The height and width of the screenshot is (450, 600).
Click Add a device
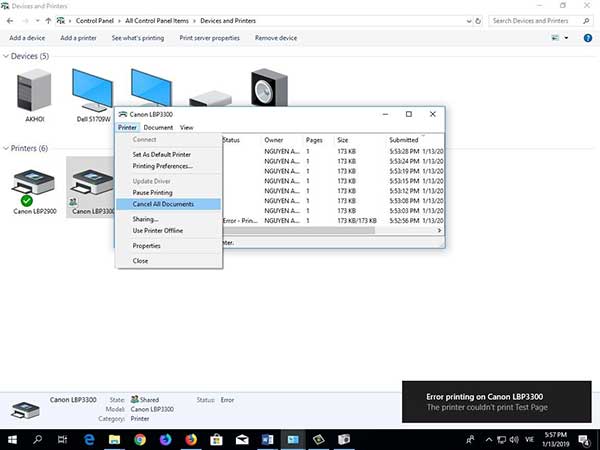point(27,38)
